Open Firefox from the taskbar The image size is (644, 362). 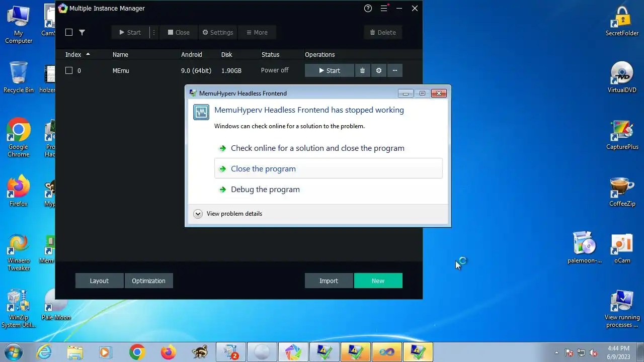click(x=168, y=352)
